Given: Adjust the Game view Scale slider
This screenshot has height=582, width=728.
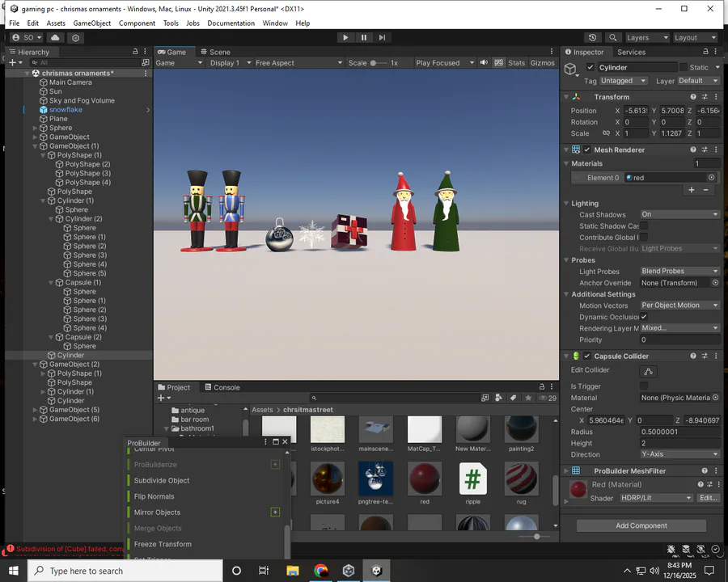Looking at the screenshot, I should coord(379,63).
